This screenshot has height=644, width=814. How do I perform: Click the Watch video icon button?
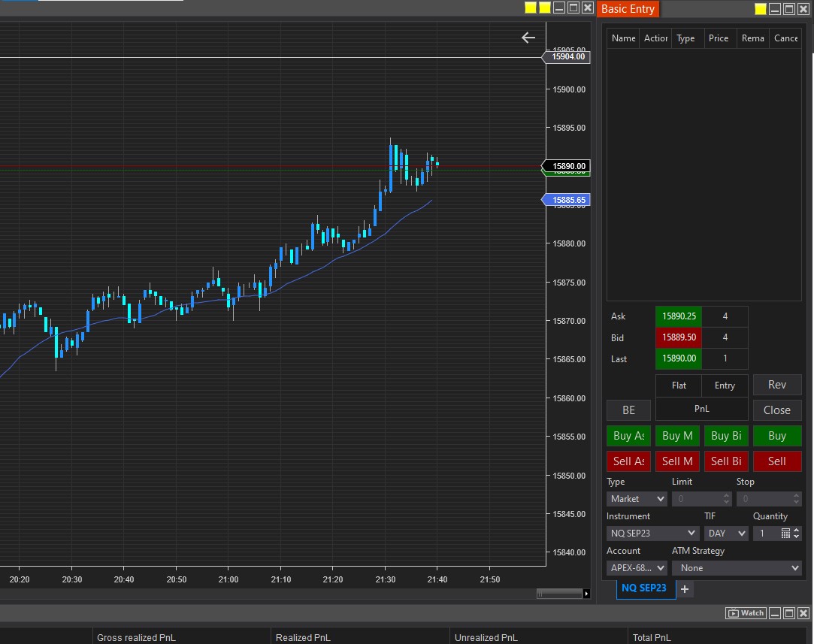[x=746, y=613]
